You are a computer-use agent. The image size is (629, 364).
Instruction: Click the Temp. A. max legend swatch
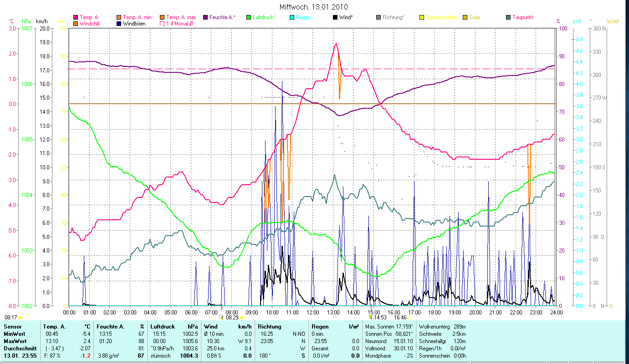[162, 17]
